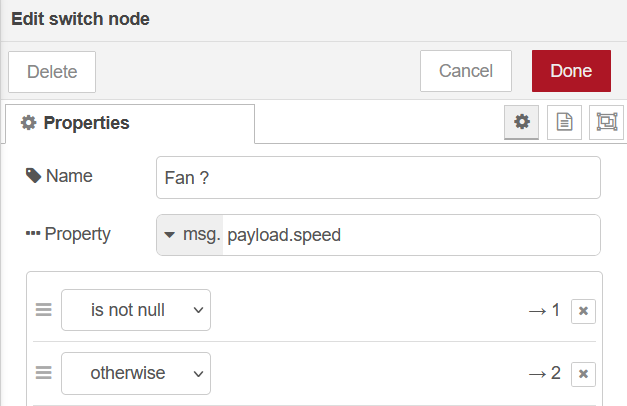Open the node properties gear icon

tap(521, 122)
